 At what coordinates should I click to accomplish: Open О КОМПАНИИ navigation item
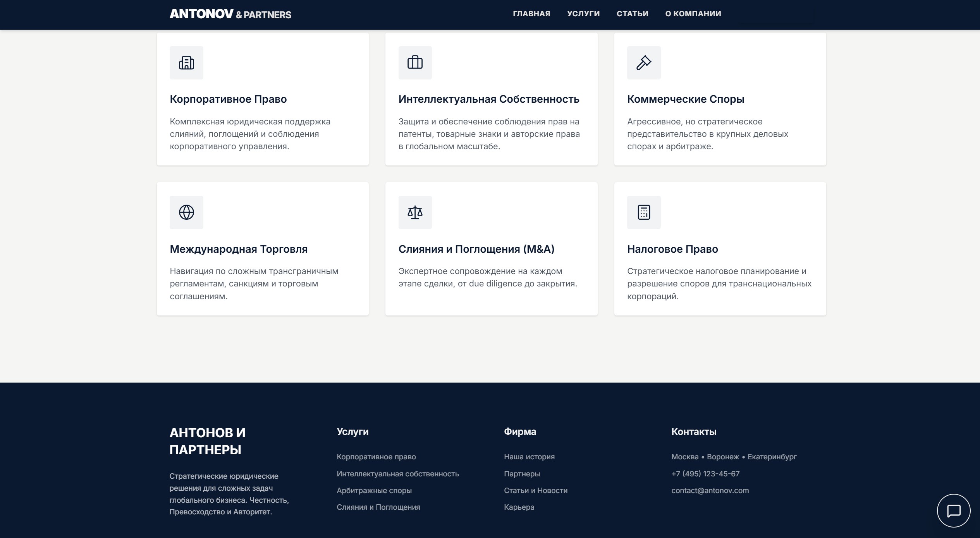[x=693, y=14]
